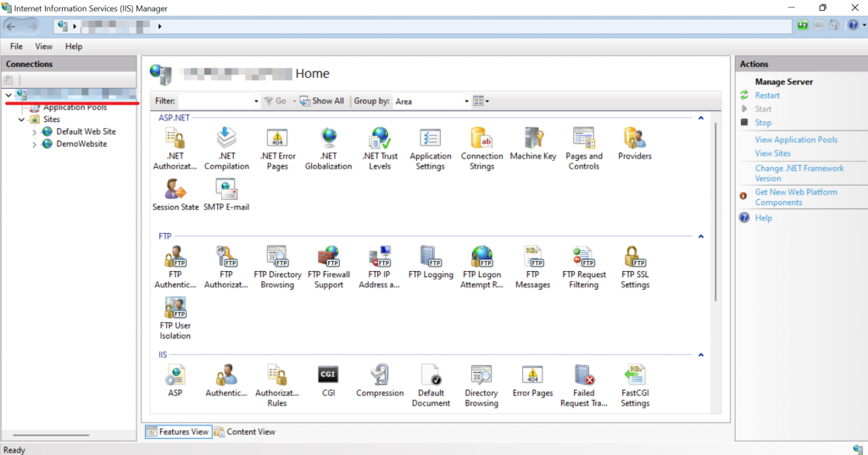
Task: Collapse the server node in Connections tree
Action: (x=8, y=95)
